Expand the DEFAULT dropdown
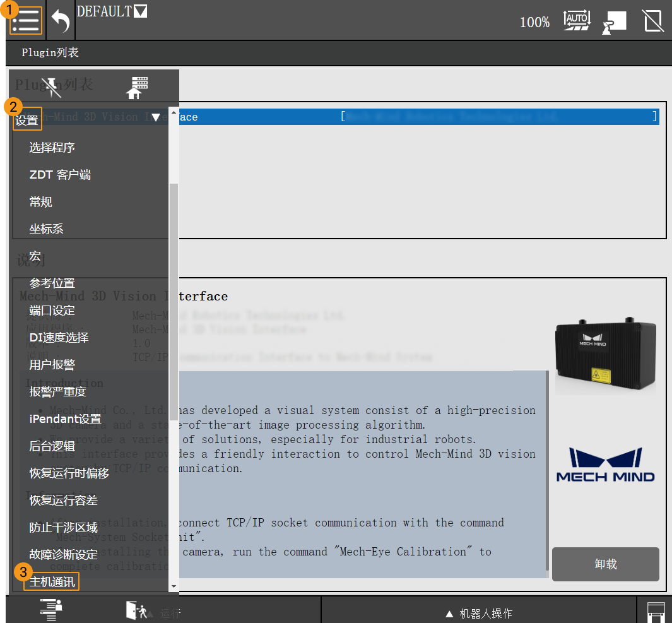 pyautogui.click(x=140, y=11)
